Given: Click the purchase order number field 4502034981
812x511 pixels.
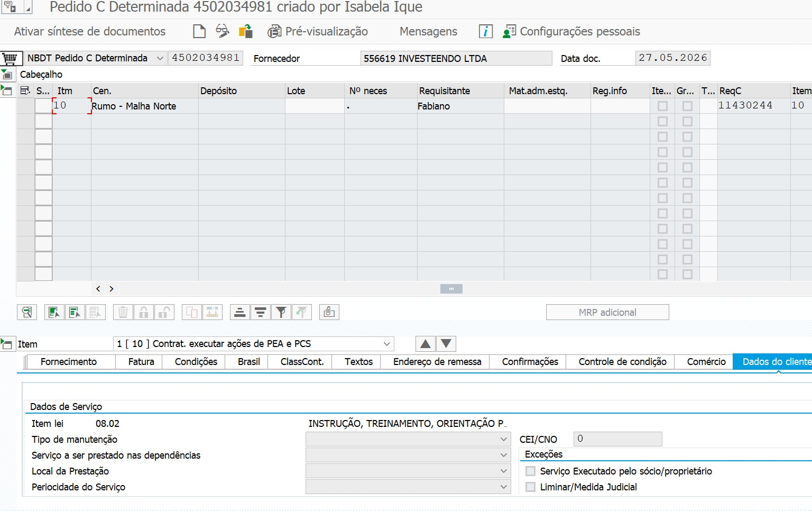Looking at the screenshot, I should click(x=206, y=58).
